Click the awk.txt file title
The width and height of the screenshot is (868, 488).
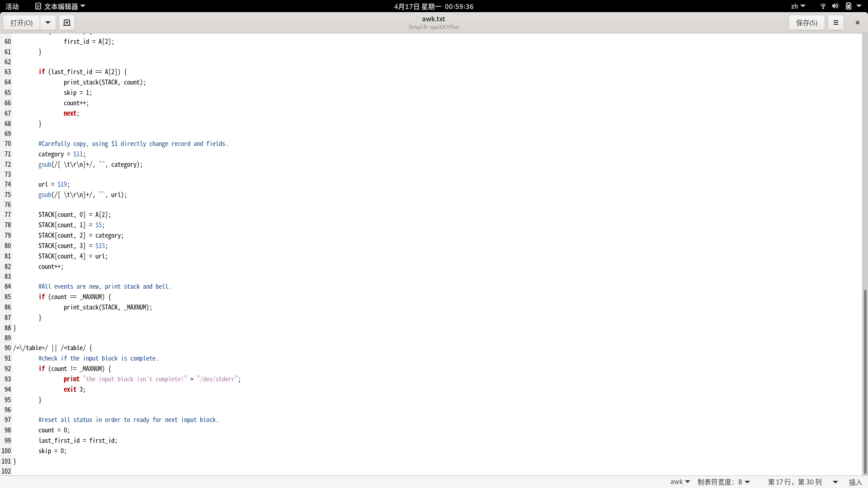(434, 19)
